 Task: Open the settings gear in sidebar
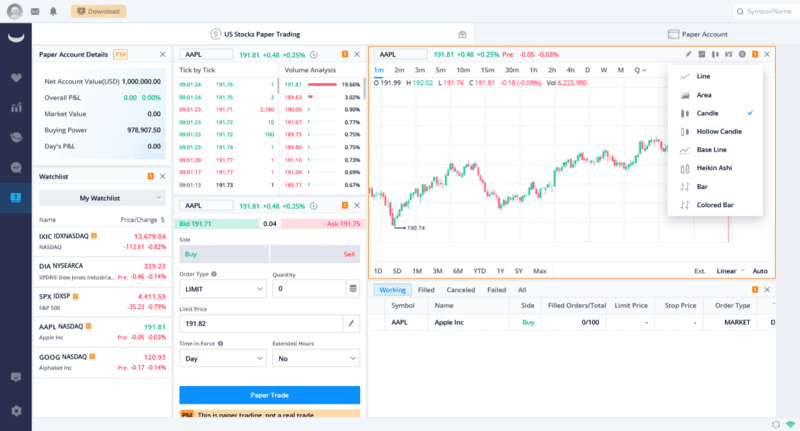(x=16, y=411)
